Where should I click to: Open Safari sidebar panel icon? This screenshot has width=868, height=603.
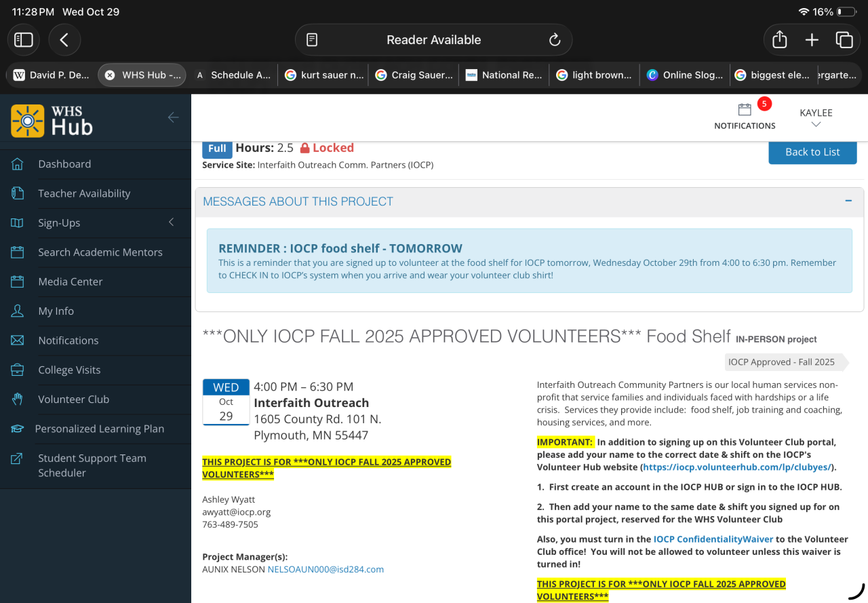click(x=24, y=40)
